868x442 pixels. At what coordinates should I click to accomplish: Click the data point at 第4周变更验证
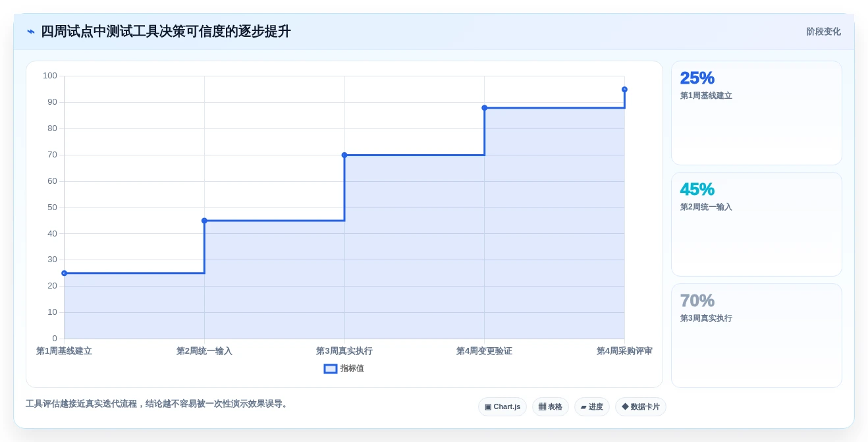484,108
